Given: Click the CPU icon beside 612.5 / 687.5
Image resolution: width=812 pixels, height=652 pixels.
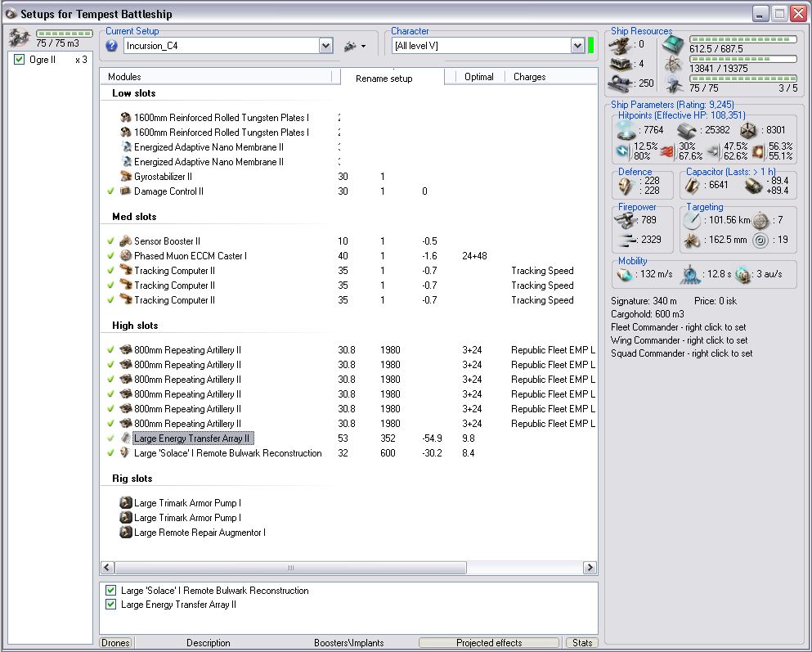Looking at the screenshot, I should click(x=673, y=44).
